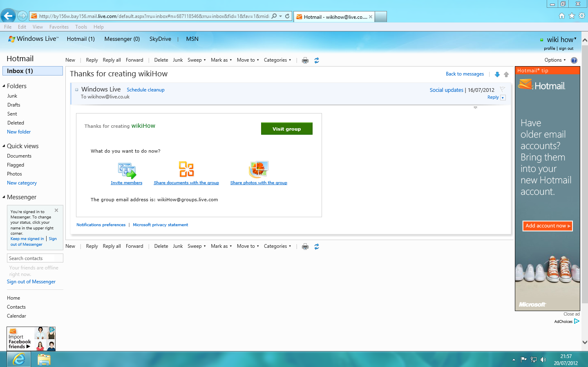Click the Share documents group icon
The height and width of the screenshot is (367, 588).
point(186,169)
